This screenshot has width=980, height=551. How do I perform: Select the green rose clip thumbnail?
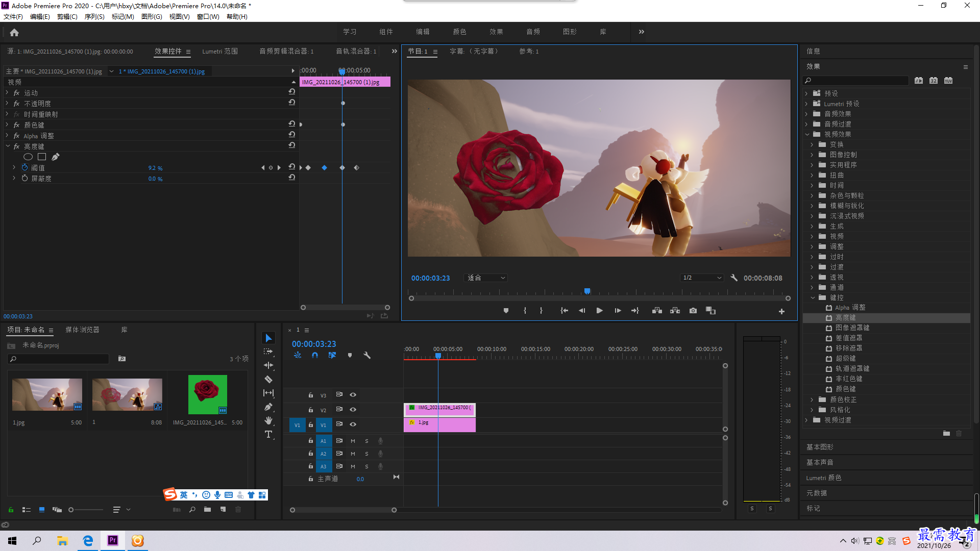point(208,394)
